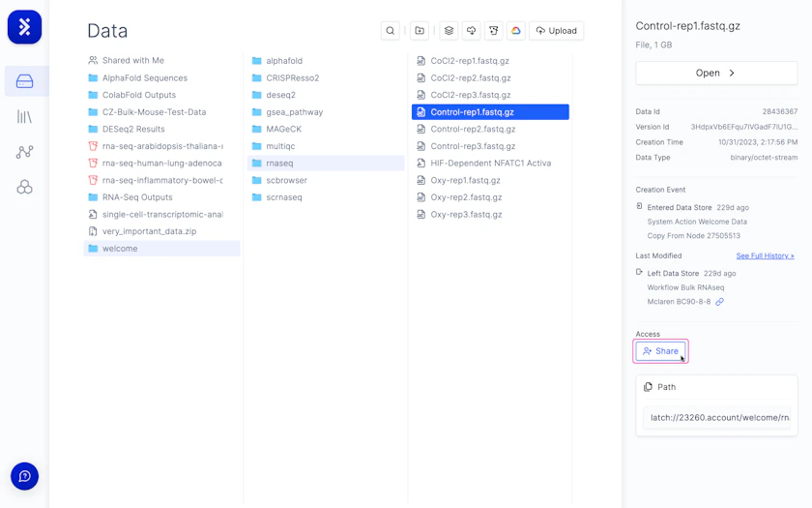812x508 pixels.
Task: Select Control-rep1.fastq.gz in file list
Action: click(x=490, y=112)
